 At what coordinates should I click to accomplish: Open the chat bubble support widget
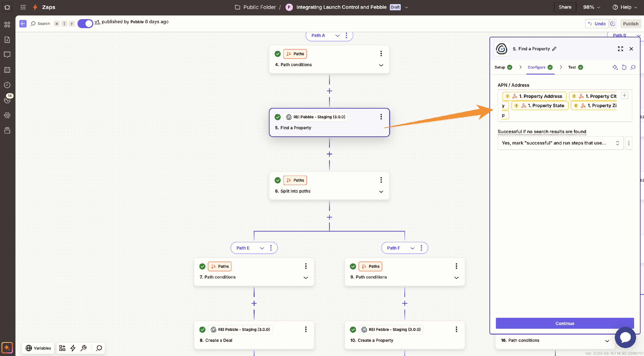pos(625,338)
